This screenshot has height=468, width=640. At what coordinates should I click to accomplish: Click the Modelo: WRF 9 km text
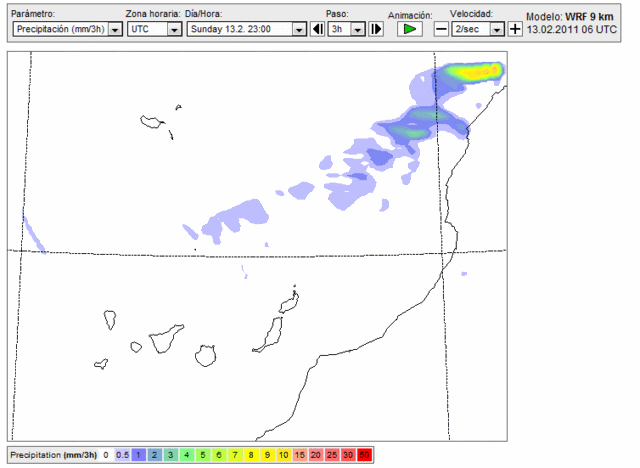[570, 17]
